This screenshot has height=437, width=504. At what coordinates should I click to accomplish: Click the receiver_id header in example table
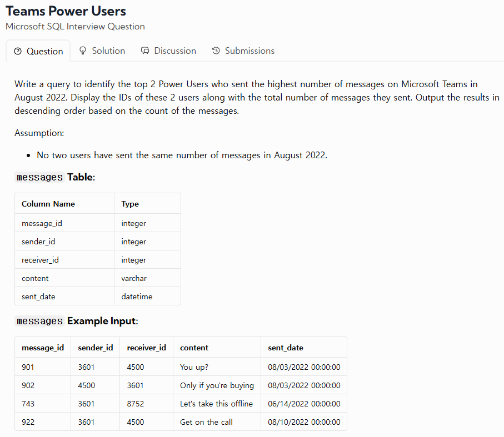click(147, 348)
